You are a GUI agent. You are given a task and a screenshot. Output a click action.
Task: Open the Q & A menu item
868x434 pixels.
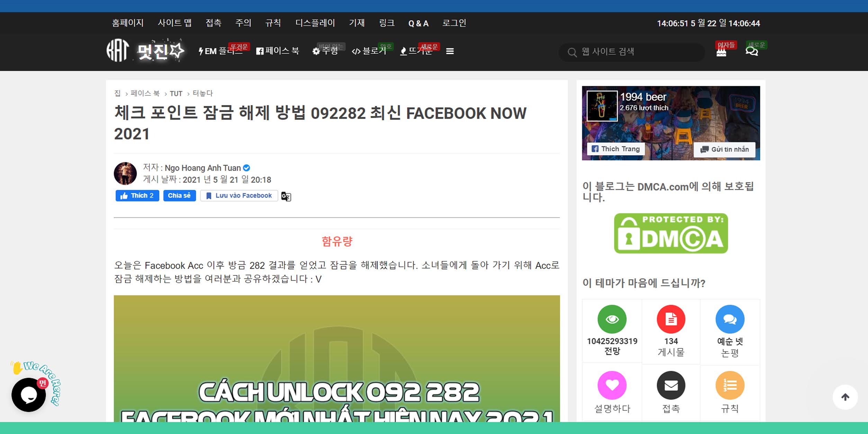tap(418, 24)
